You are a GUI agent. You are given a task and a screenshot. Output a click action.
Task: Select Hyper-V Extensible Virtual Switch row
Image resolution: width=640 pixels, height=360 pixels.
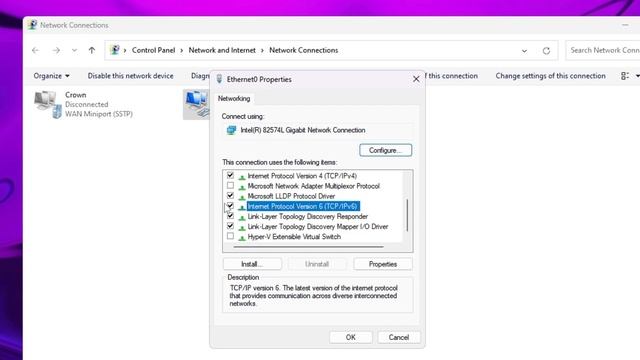pyautogui.click(x=294, y=237)
